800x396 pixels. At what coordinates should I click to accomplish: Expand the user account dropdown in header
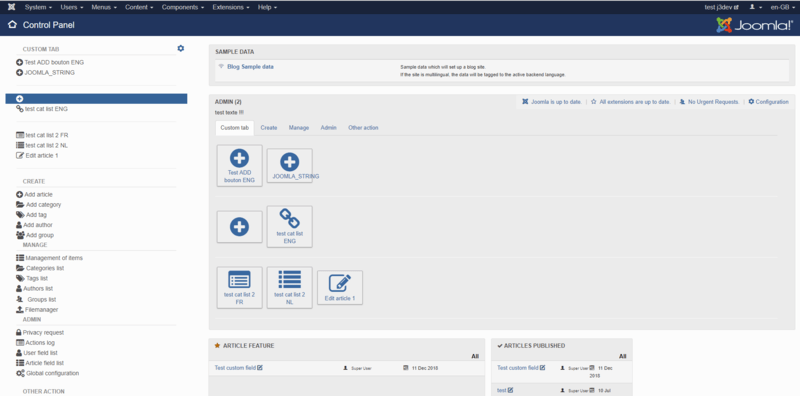756,7
